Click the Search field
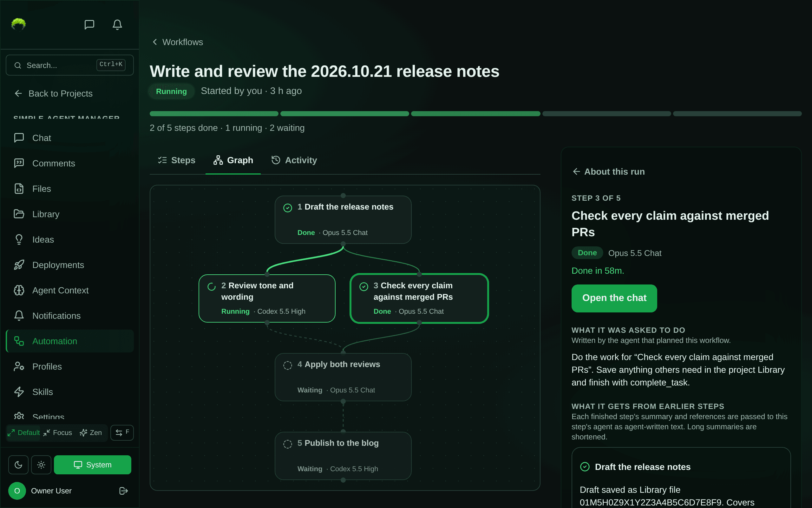 coord(70,65)
